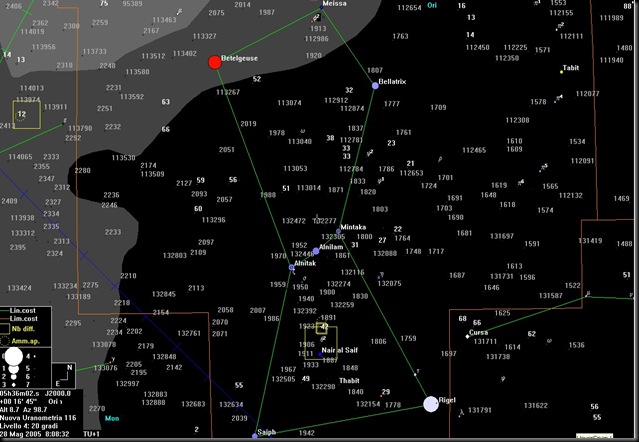Click the red Betelgeuse star
Image resolution: width=639 pixels, height=442 pixels.
(x=215, y=62)
